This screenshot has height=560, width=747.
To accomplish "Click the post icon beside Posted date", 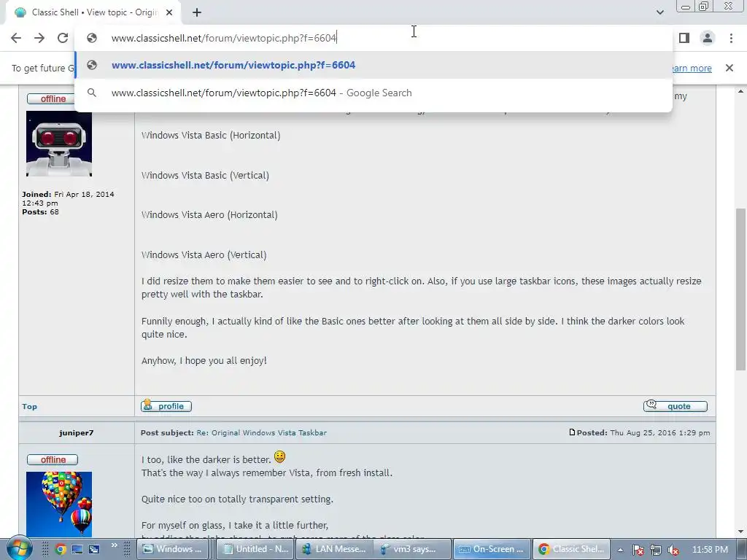I will tap(572, 432).
